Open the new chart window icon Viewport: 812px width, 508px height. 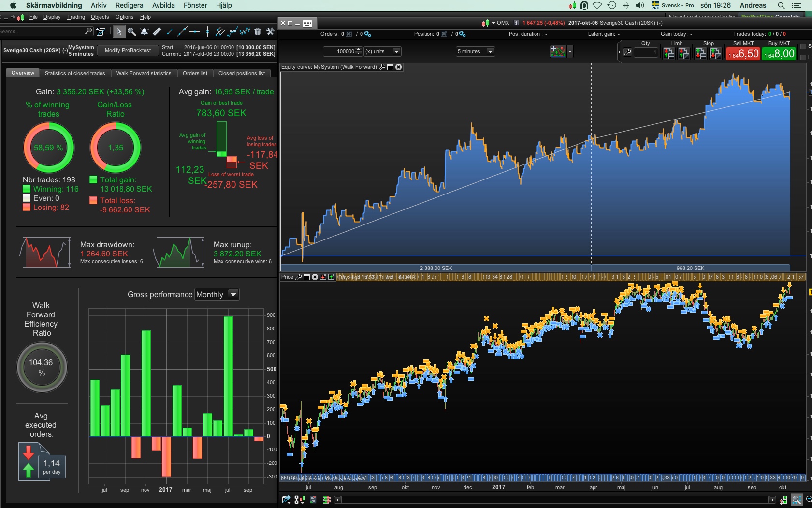[x=101, y=31]
